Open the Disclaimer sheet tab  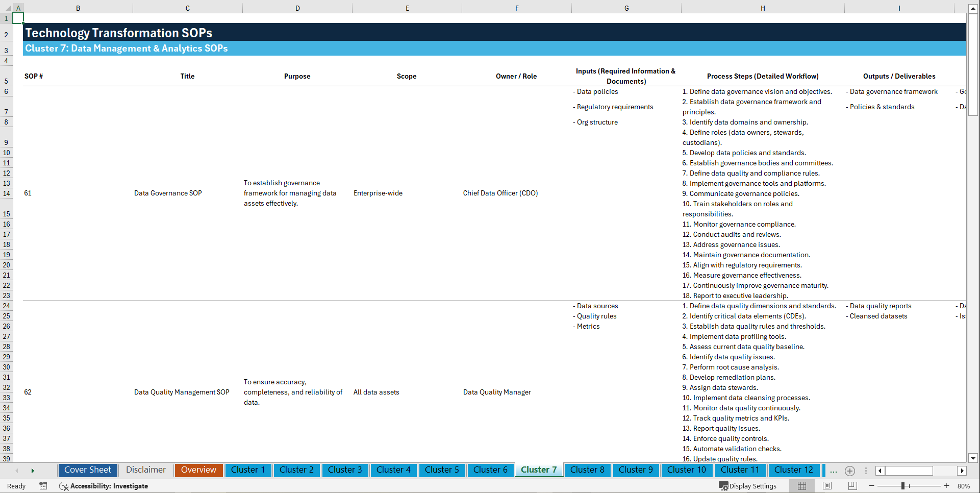(145, 470)
